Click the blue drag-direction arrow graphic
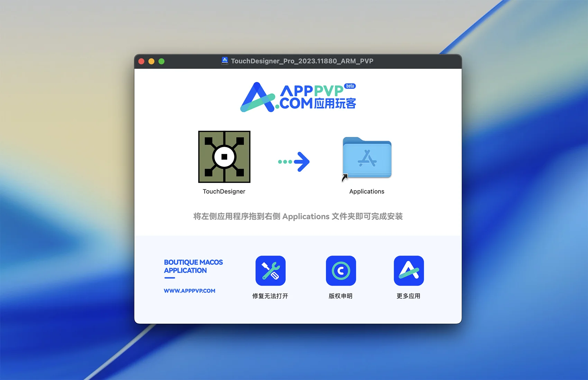The width and height of the screenshot is (588, 380). 294,161
